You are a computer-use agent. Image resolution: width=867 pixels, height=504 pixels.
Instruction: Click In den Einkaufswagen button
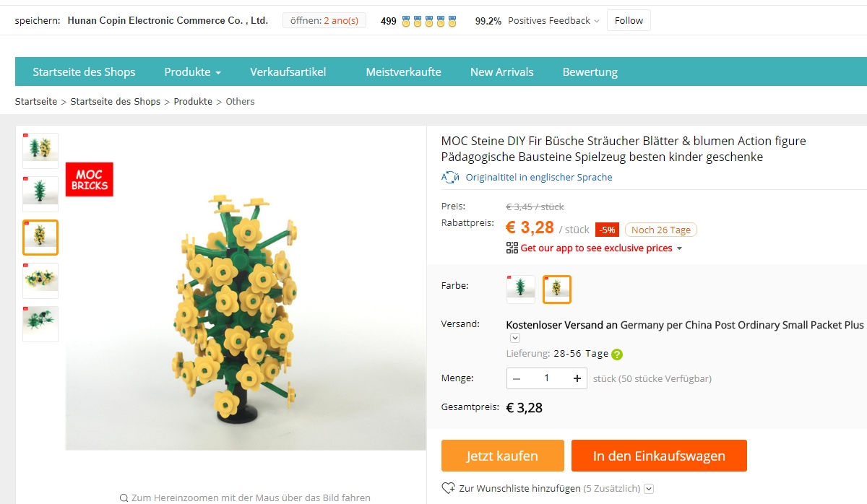tap(658, 456)
